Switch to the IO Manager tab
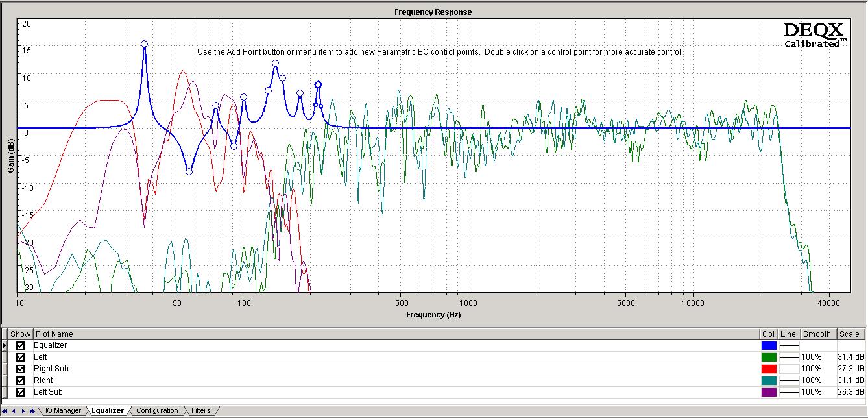 pos(63,410)
